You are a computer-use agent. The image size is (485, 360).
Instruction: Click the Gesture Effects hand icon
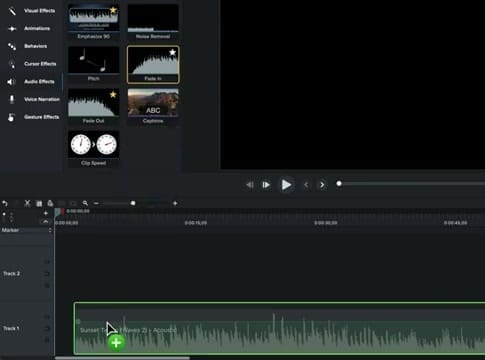(x=11, y=117)
